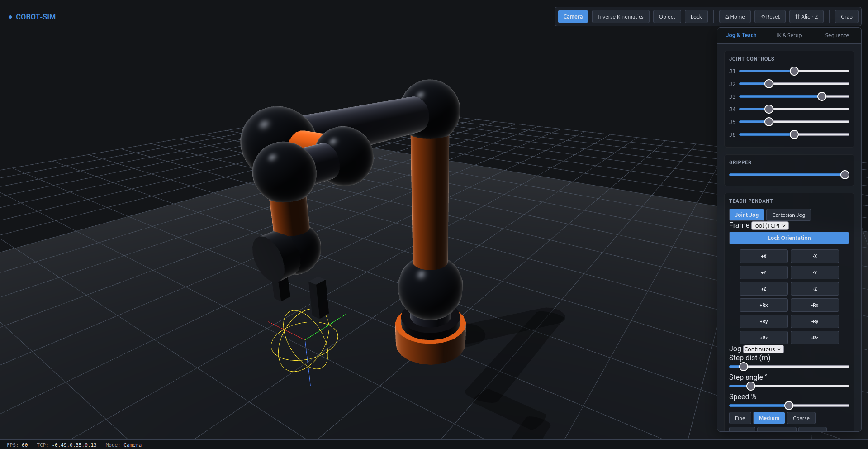
Task: Adjust the J6 joint slider
Action: 794,134
